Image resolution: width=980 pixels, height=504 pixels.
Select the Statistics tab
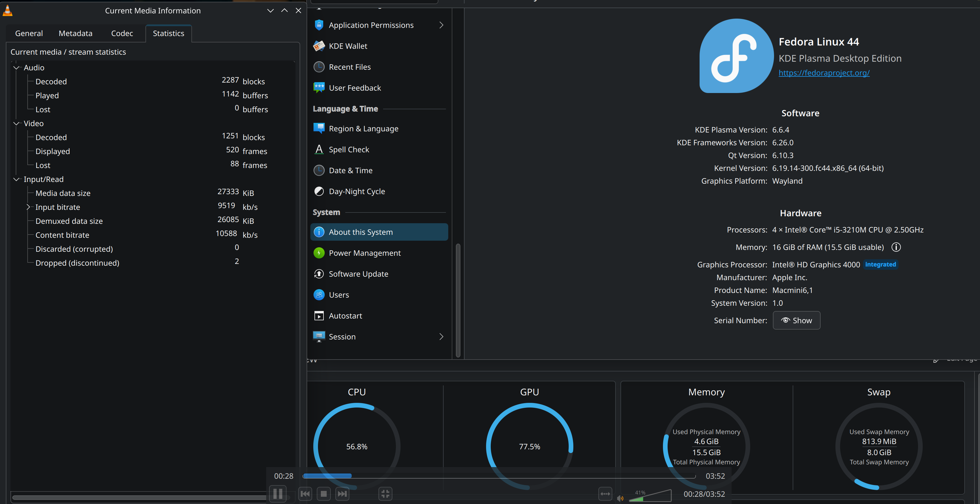pos(168,33)
